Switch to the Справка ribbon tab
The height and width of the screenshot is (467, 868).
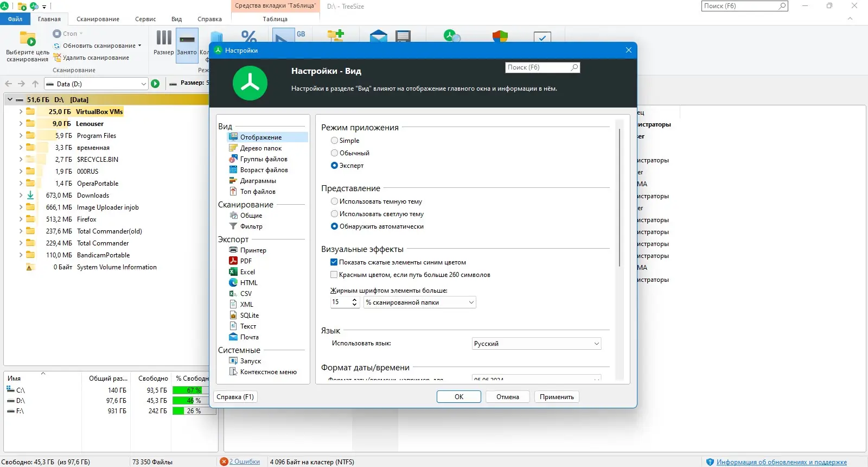pyautogui.click(x=209, y=19)
